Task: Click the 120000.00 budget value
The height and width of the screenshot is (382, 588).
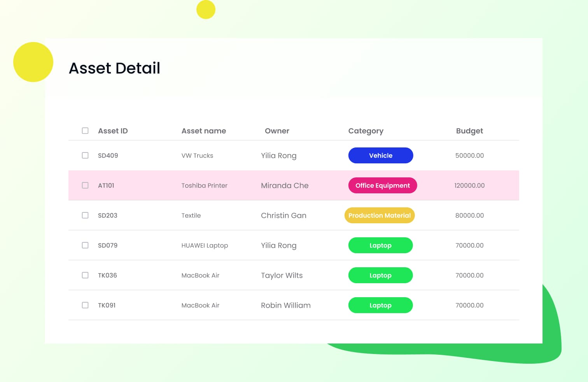Action: 469,186
